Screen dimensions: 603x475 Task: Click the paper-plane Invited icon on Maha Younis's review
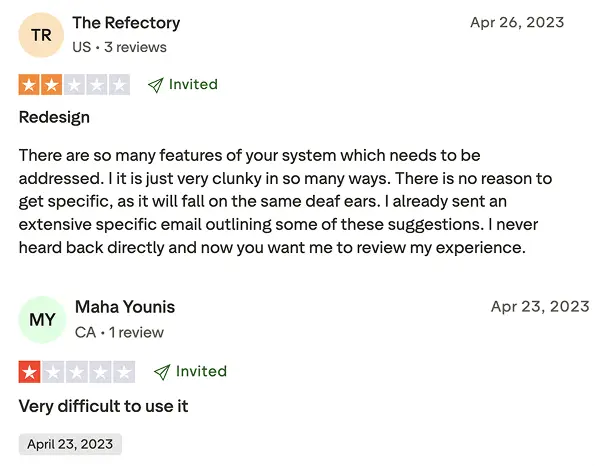click(x=161, y=372)
